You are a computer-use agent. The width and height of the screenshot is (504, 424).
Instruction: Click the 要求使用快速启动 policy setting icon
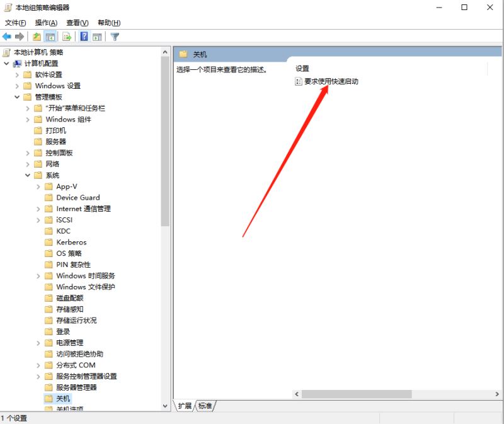pos(298,81)
